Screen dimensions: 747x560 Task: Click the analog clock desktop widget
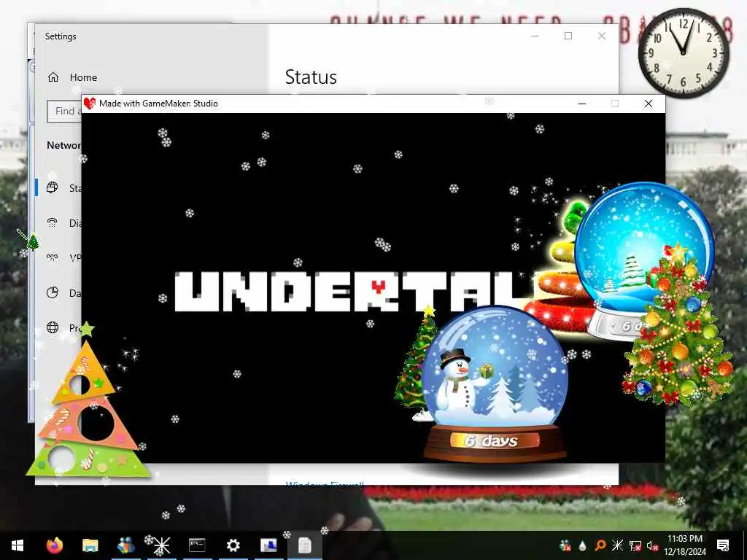click(x=683, y=53)
